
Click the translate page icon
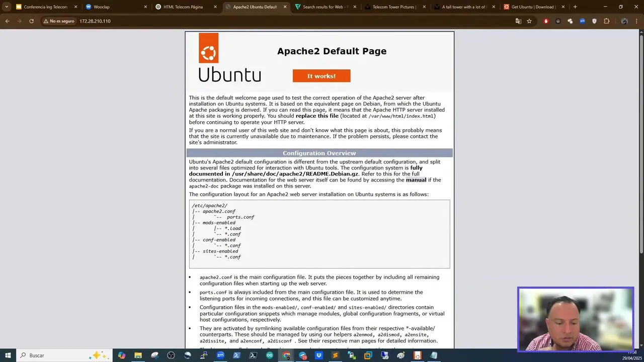[x=518, y=21]
